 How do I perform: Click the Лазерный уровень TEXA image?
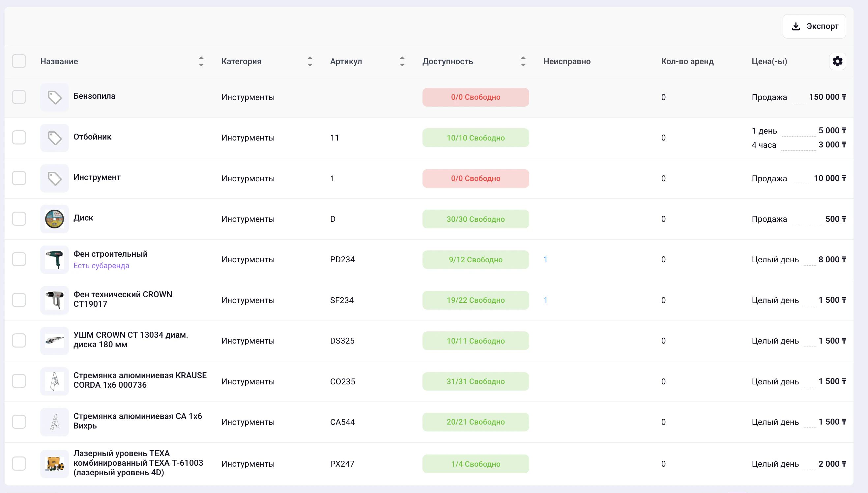(x=55, y=464)
